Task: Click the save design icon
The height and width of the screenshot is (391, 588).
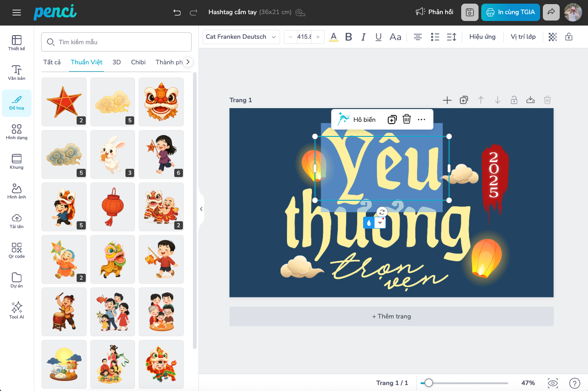Action: coord(469,12)
